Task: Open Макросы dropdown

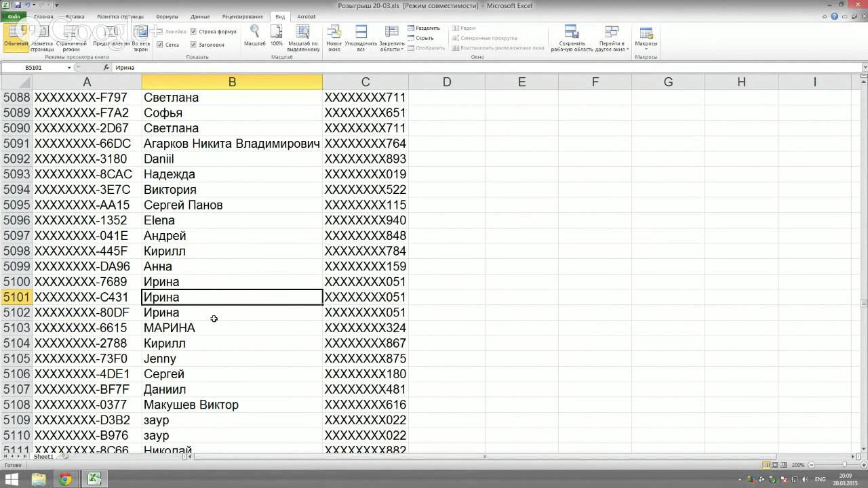Action: point(646,39)
